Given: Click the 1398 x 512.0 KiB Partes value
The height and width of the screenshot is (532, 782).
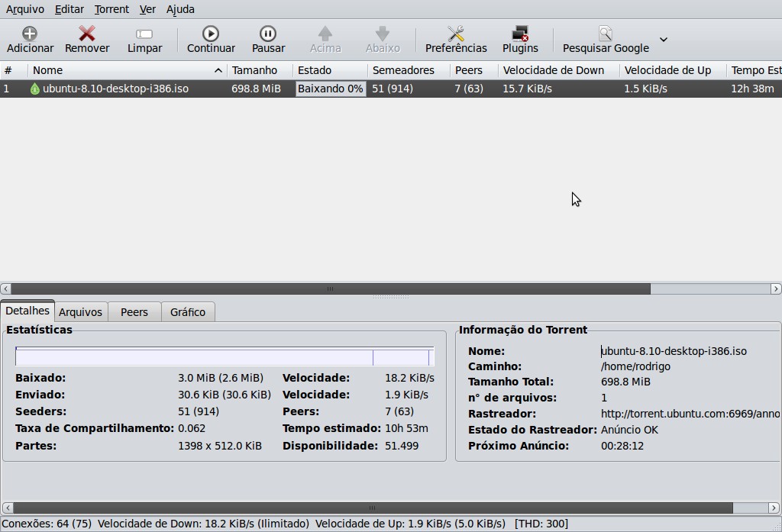Looking at the screenshot, I should point(219,446).
